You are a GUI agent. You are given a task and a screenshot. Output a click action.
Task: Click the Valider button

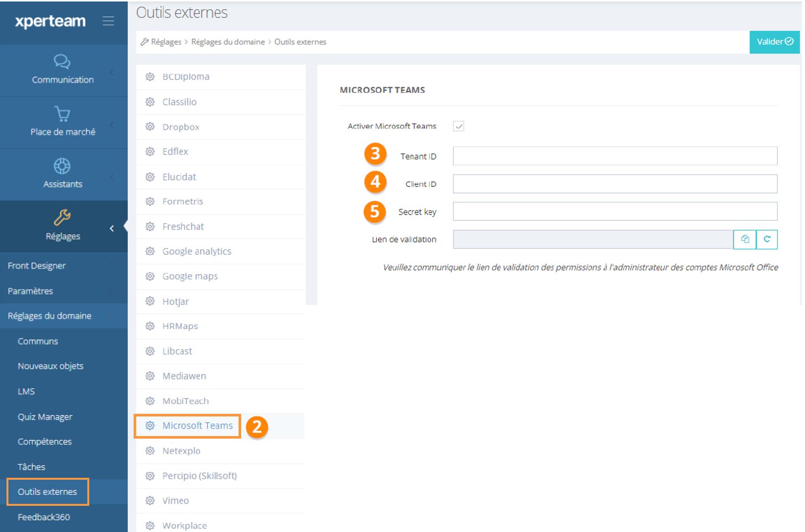click(x=774, y=42)
